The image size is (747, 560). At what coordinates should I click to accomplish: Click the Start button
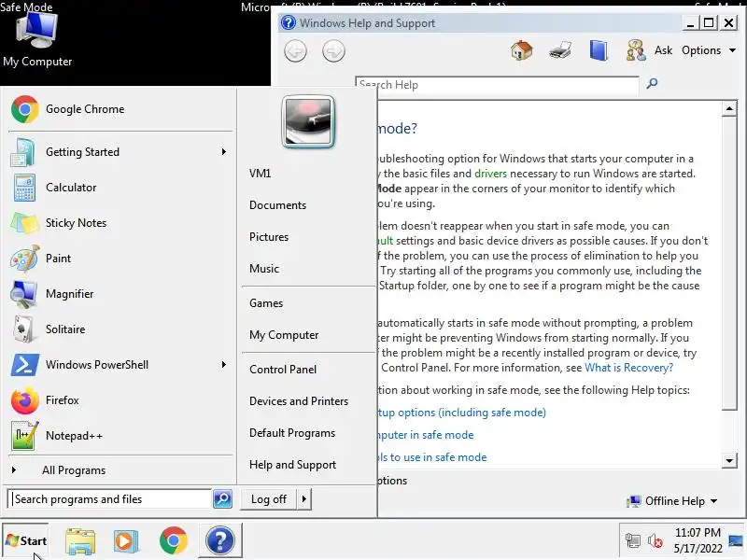click(x=26, y=541)
